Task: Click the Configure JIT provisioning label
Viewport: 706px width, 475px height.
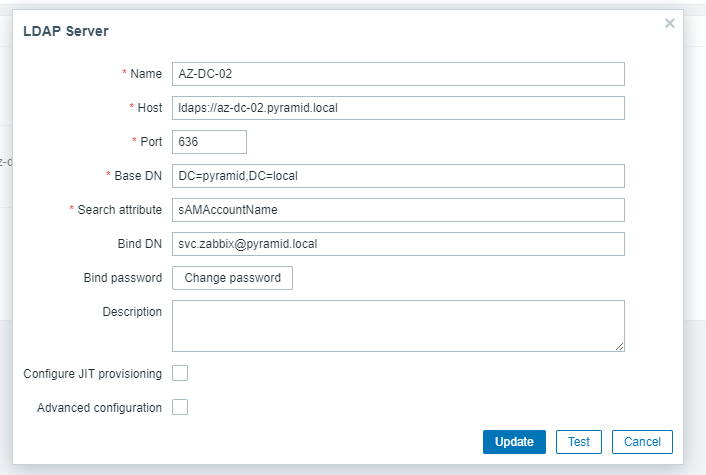Action: pos(92,374)
